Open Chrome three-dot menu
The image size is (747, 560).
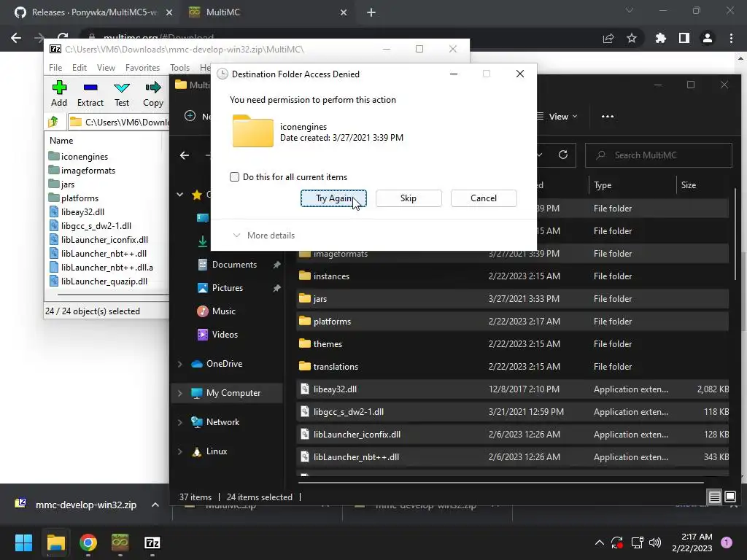tap(731, 38)
